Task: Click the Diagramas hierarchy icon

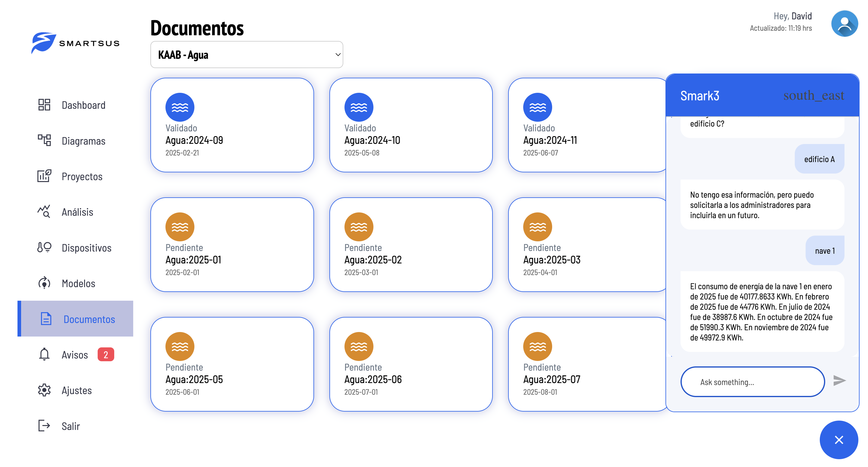Action: point(44,140)
